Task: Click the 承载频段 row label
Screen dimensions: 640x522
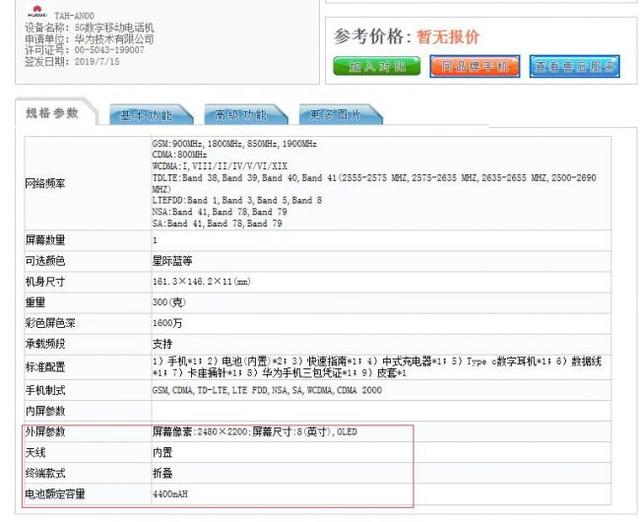Action: point(45,344)
